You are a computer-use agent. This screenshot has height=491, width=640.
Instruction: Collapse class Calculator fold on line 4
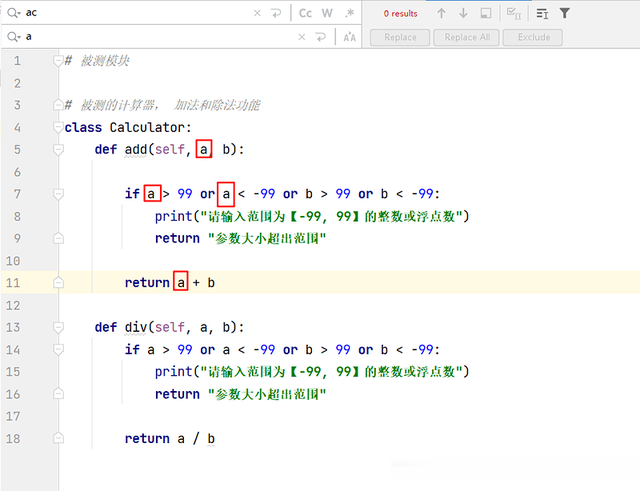tap(58, 128)
